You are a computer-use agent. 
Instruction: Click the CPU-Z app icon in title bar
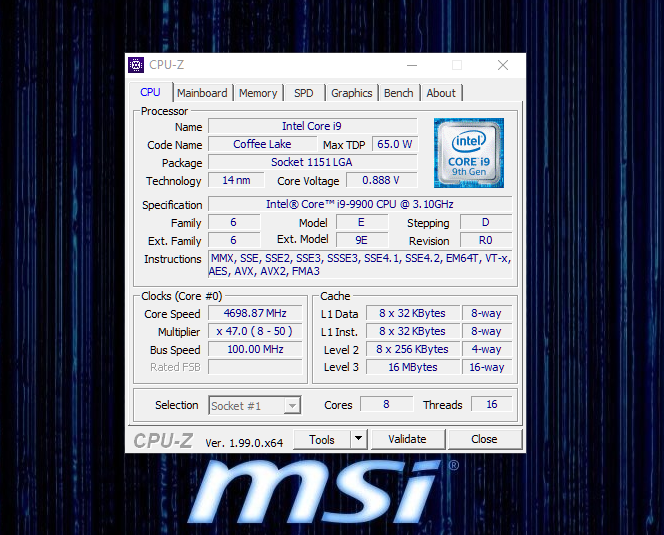click(x=136, y=65)
